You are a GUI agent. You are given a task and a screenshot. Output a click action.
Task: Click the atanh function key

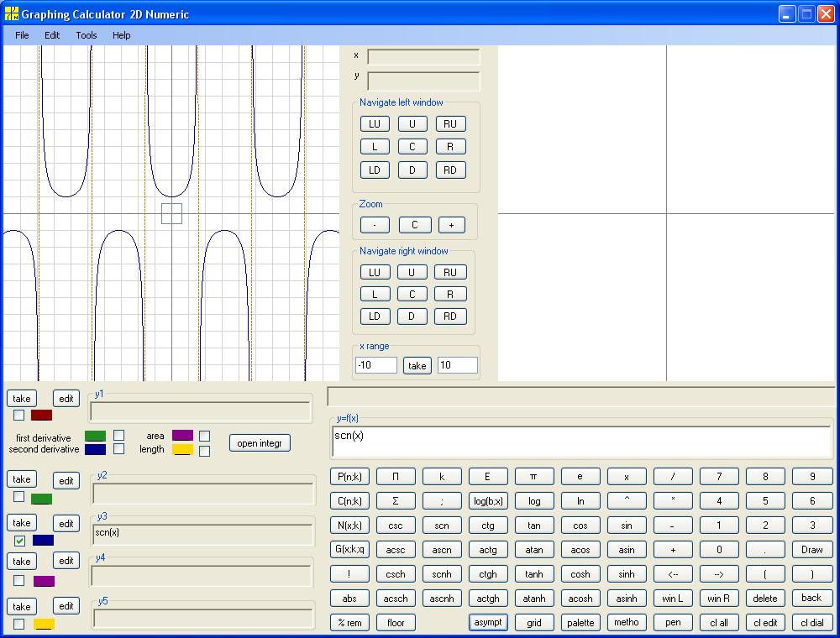click(533, 599)
